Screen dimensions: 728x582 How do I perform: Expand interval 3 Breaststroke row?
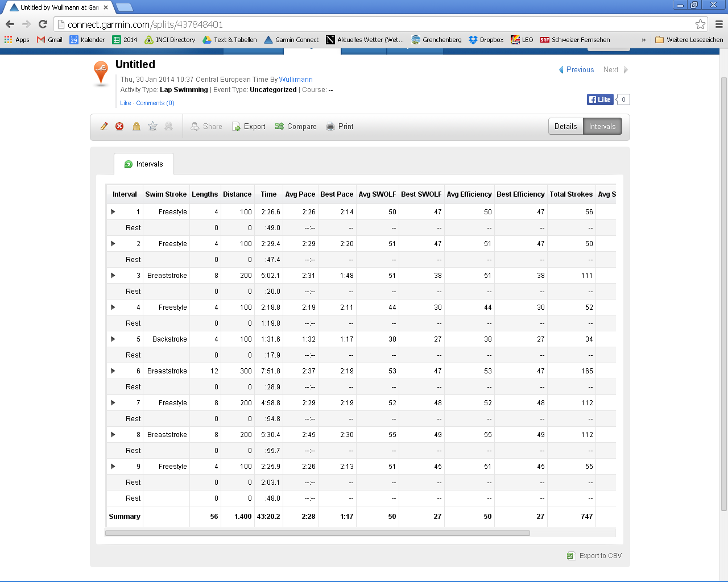tap(113, 276)
